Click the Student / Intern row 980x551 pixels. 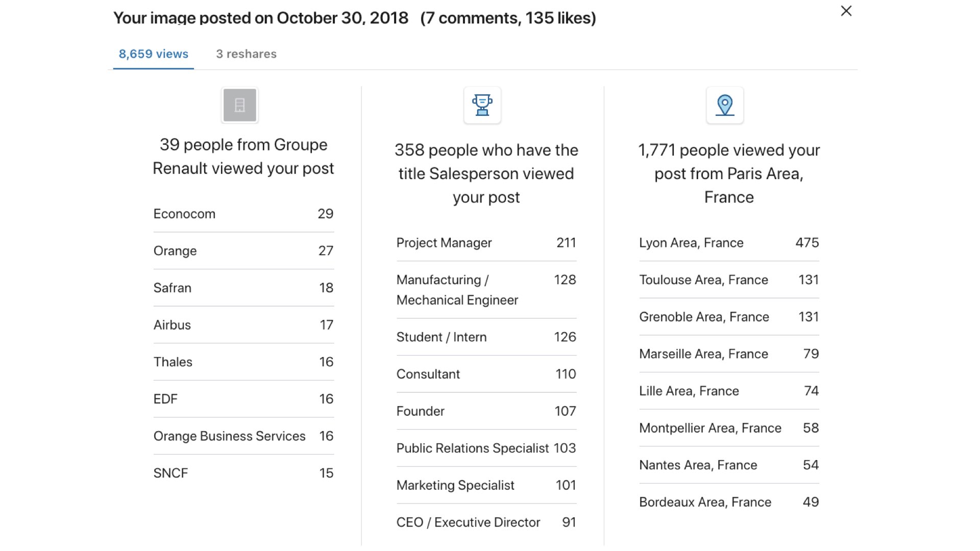click(486, 337)
